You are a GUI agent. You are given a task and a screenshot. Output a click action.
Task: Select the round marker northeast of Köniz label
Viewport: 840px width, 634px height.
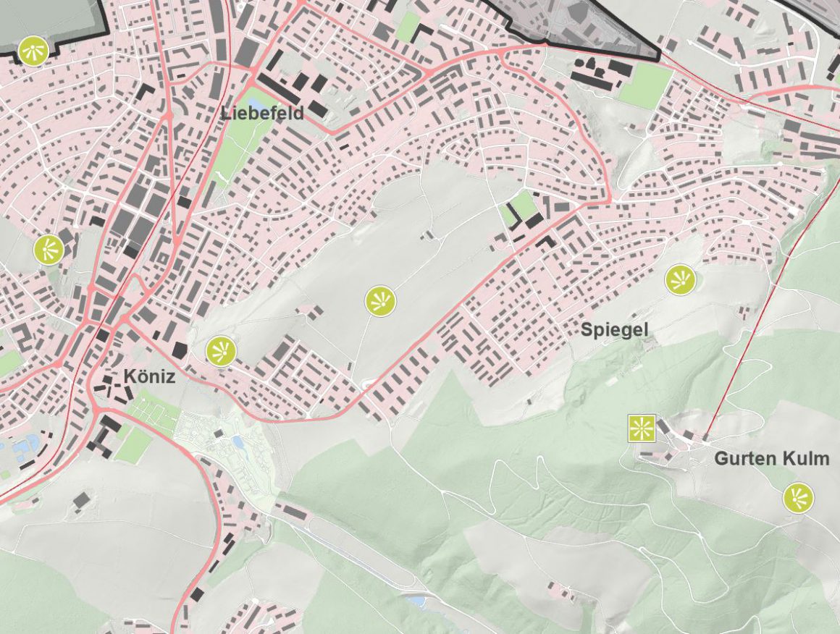221,351
